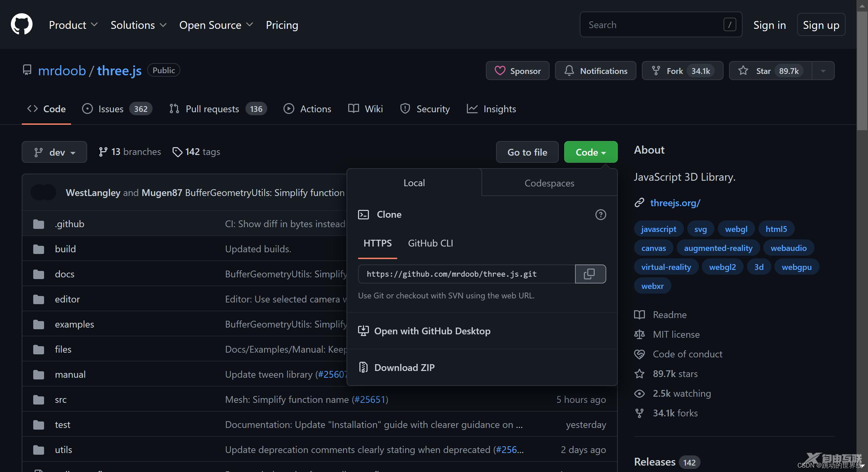Click the Star icon in header button

[x=743, y=71]
